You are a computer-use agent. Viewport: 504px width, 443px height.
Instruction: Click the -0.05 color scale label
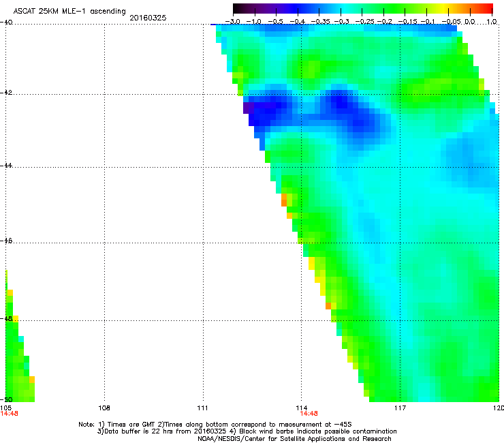(452, 22)
